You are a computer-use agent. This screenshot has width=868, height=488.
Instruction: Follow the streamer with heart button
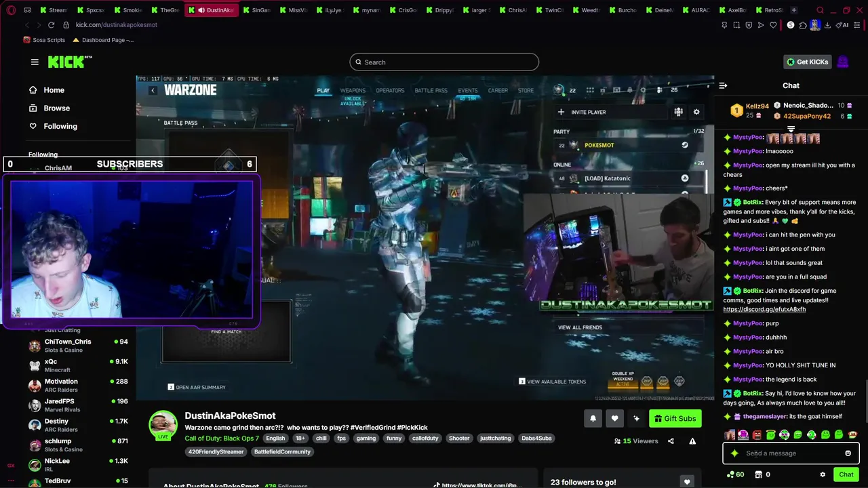[x=614, y=418]
